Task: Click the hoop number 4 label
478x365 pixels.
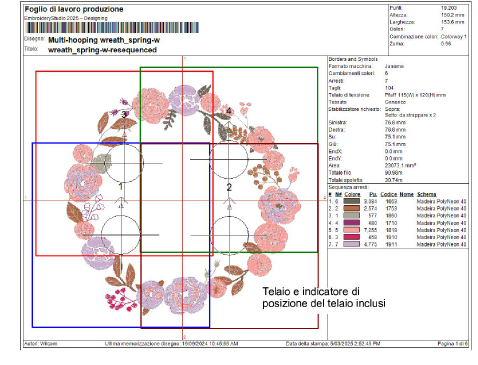Action: pos(229,111)
